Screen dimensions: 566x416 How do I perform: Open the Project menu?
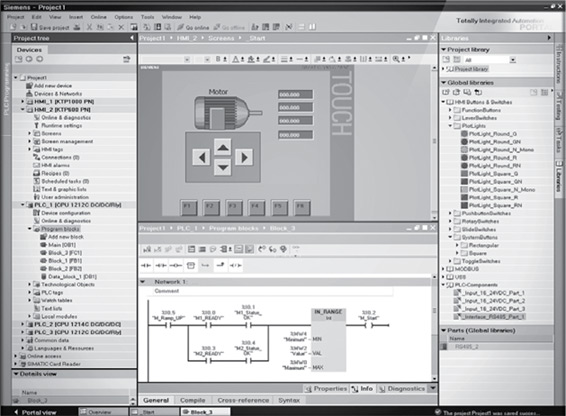16,17
